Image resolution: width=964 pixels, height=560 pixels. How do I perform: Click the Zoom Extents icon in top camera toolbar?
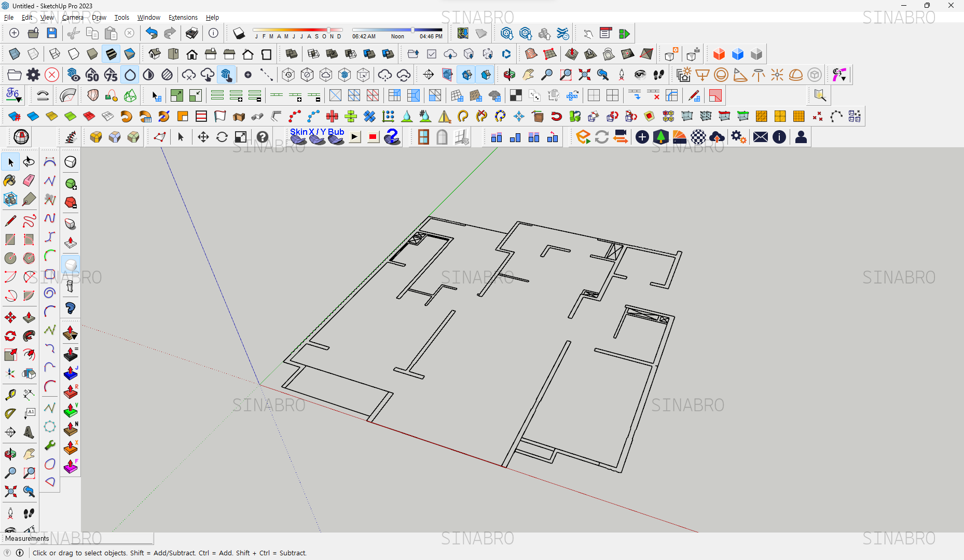[584, 75]
